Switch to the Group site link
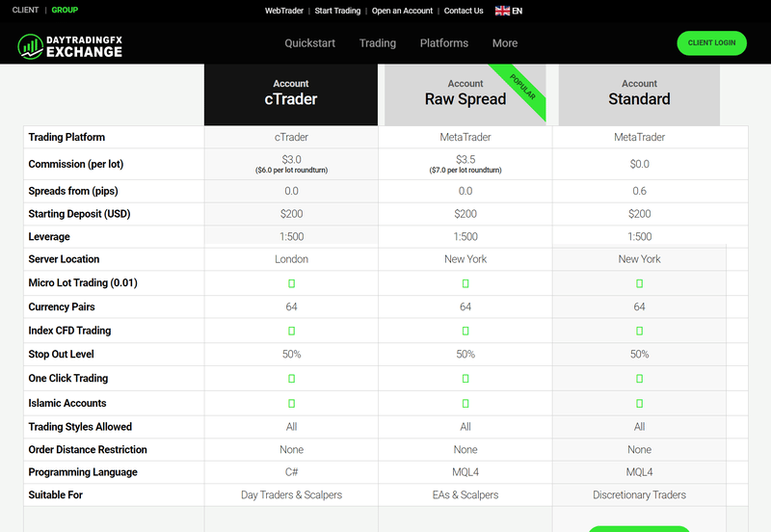This screenshot has height=532, width=771. pos(65,10)
